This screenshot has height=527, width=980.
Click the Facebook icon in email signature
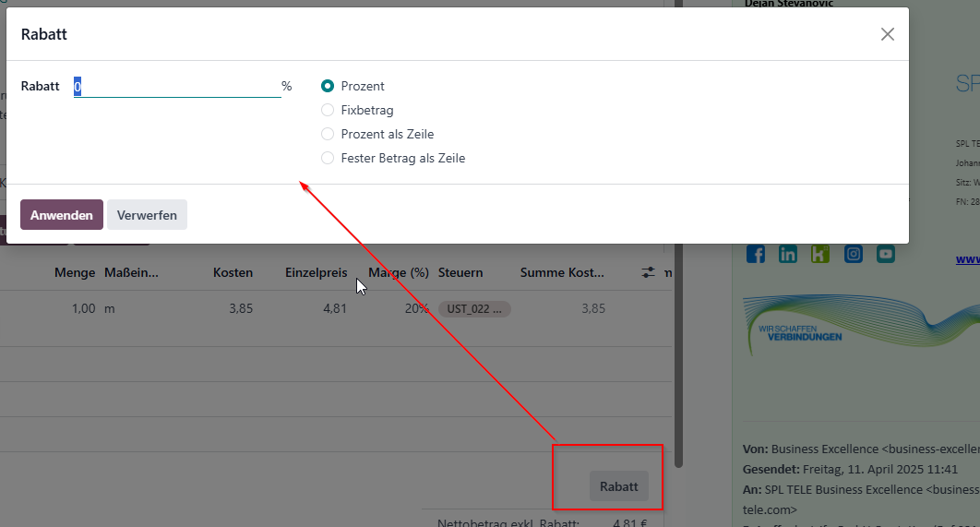[x=756, y=254]
